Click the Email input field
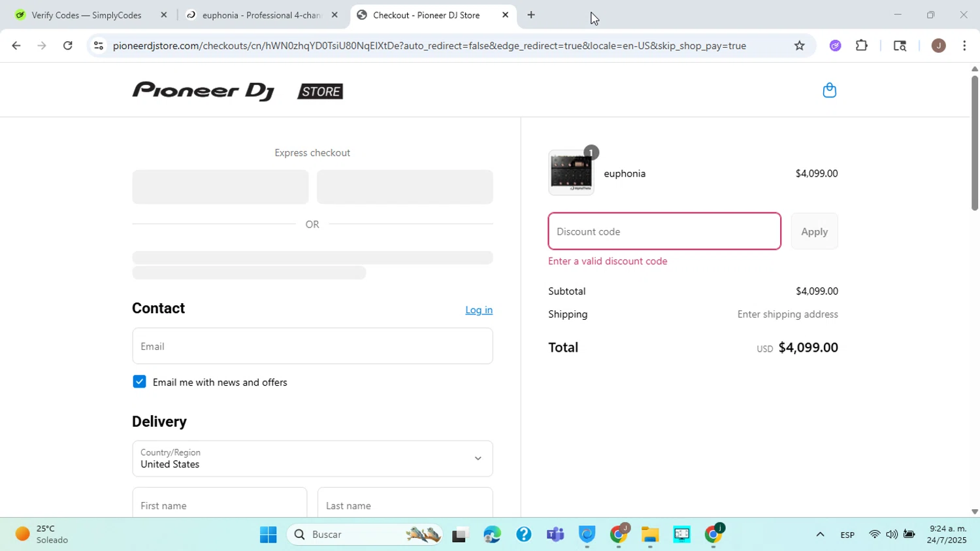The height and width of the screenshot is (551, 980). click(x=312, y=346)
